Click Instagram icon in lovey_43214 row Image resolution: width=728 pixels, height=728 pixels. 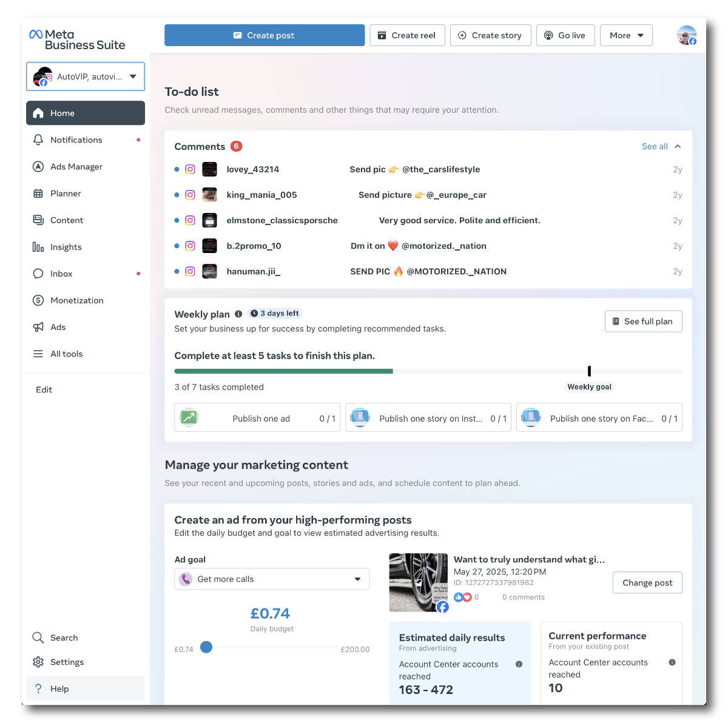[190, 169]
